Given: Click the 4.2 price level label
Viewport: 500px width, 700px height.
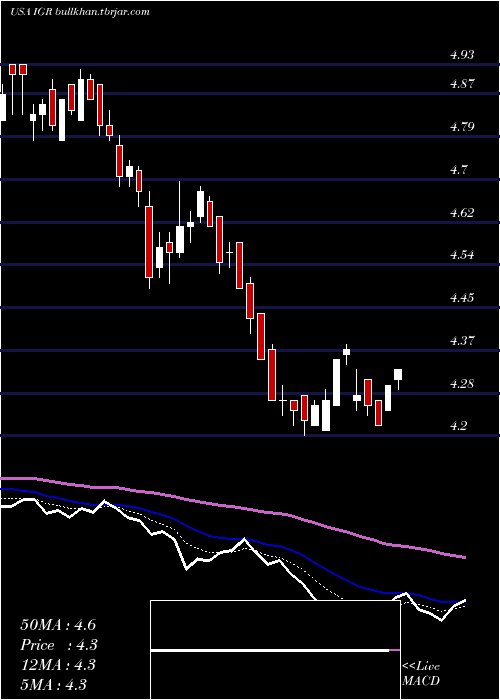Looking at the screenshot, I should 459,426.
